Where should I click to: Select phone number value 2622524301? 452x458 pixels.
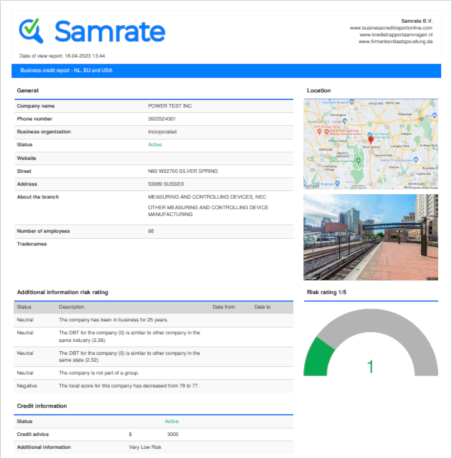tap(161, 119)
